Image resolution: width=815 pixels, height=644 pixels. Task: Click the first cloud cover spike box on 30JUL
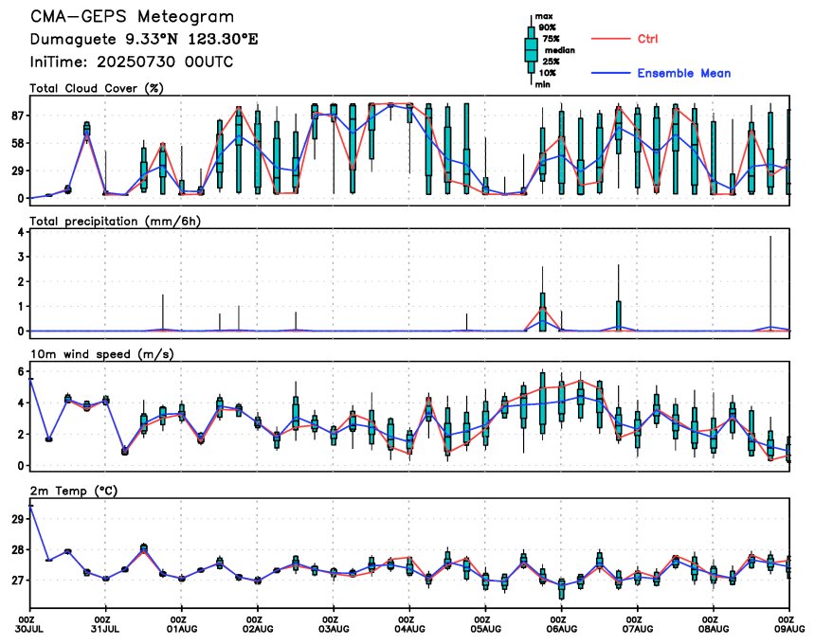pos(87,129)
